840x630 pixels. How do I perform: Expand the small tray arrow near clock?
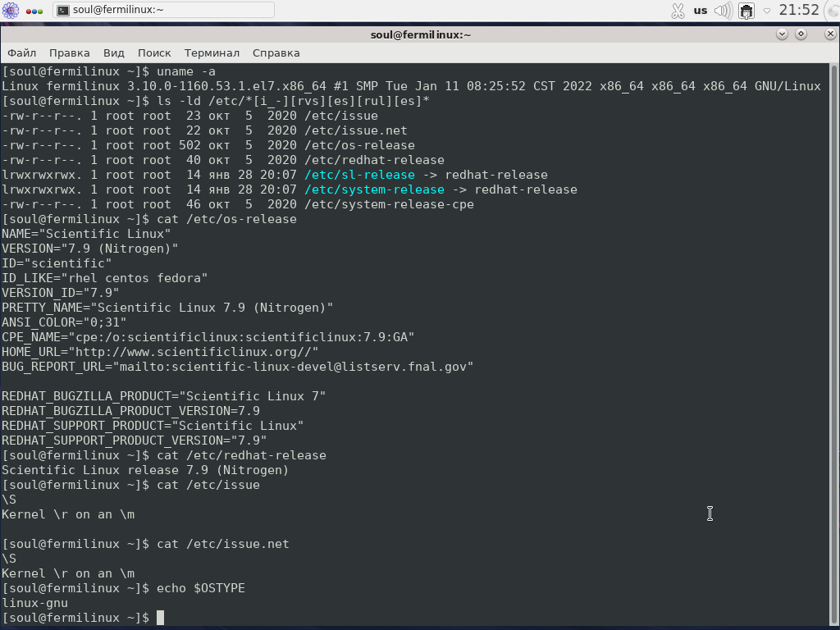pyautogui.click(x=767, y=11)
